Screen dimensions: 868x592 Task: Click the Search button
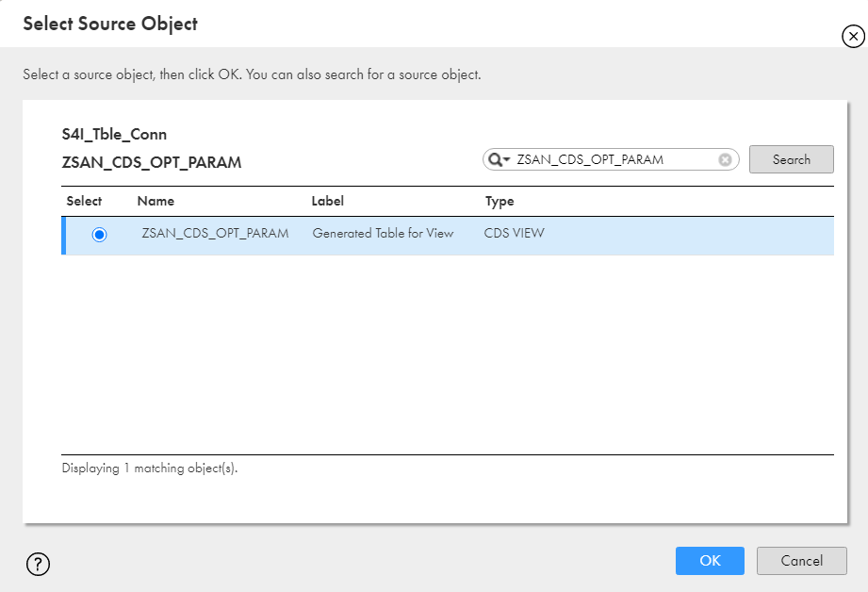pyautogui.click(x=791, y=159)
